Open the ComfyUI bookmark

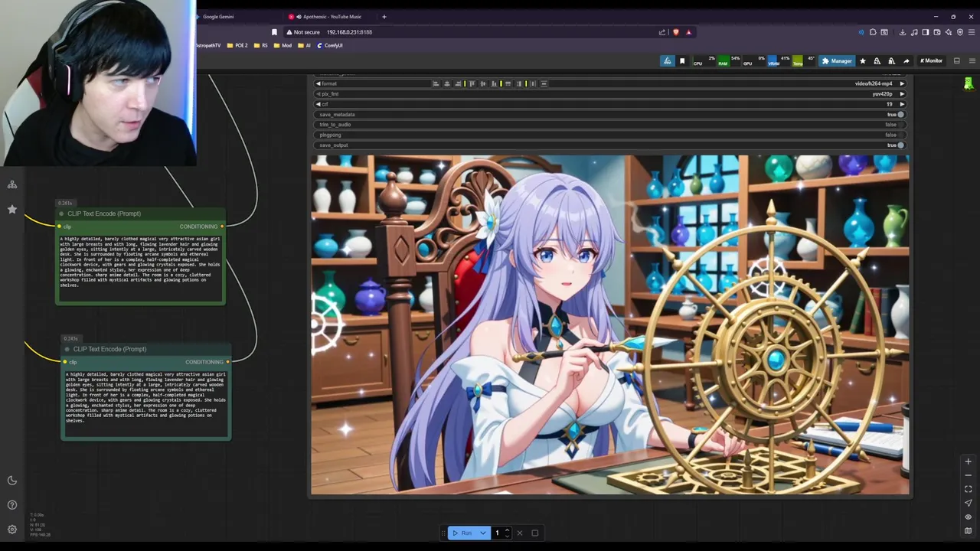tap(330, 45)
